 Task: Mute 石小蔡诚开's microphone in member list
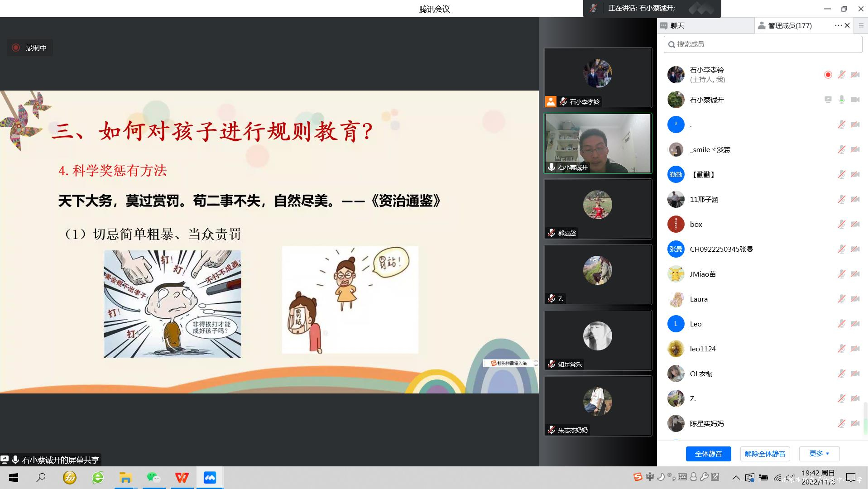[x=841, y=100]
